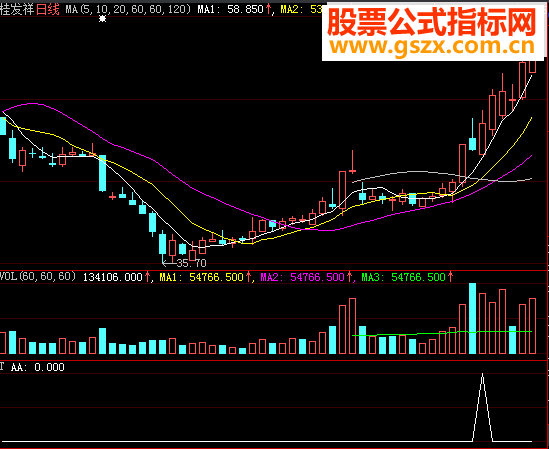Click the tallest cyan volume bar
The height and width of the screenshot is (449, 549).
point(472,318)
